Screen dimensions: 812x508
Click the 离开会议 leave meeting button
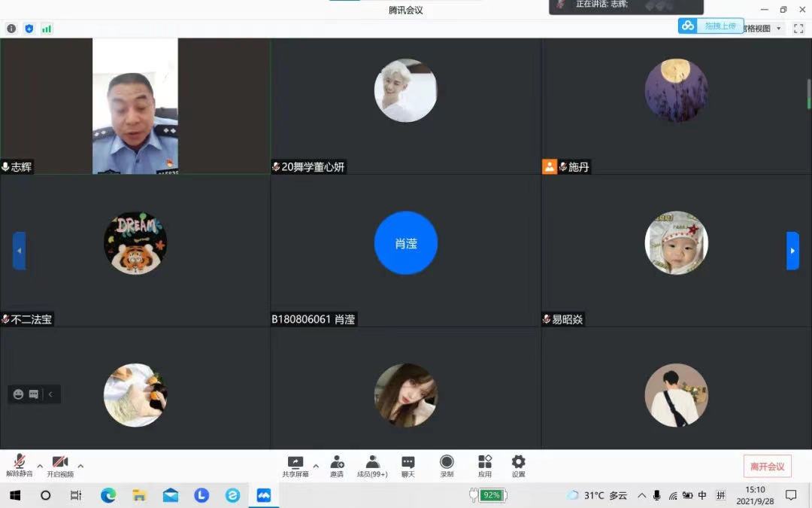coord(767,467)
